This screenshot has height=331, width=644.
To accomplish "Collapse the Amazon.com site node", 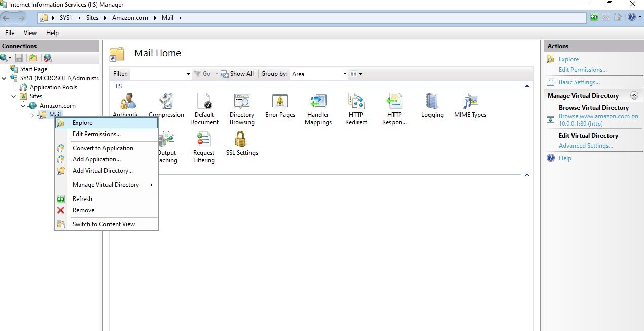I will coord(23,106).
